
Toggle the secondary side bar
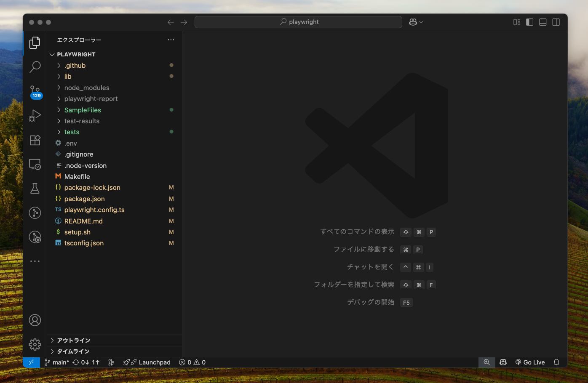(556, 22)
